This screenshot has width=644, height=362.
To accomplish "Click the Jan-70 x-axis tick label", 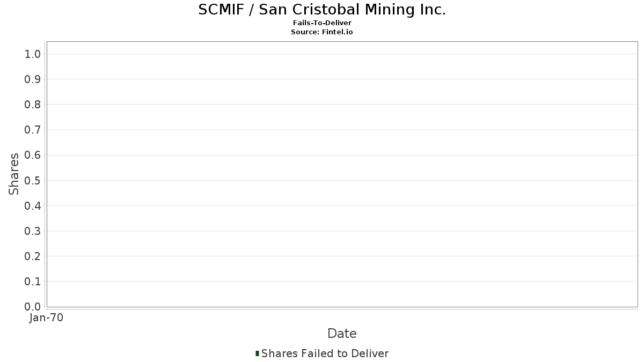I will [x=46, y=318].
